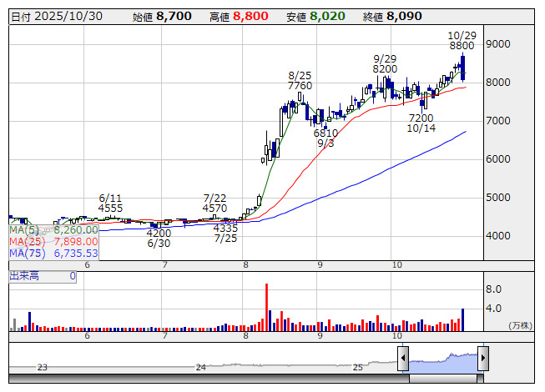The height and width of the screenshot is (392, 545).
Task: Click the 10/14 7200 low label
Action: pos(421,123)
